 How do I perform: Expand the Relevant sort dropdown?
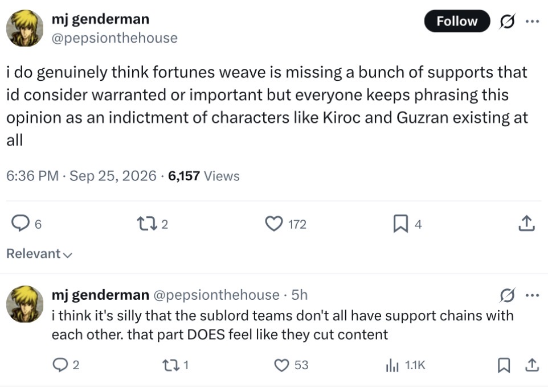pyautogui.click(x=39, y=254)
